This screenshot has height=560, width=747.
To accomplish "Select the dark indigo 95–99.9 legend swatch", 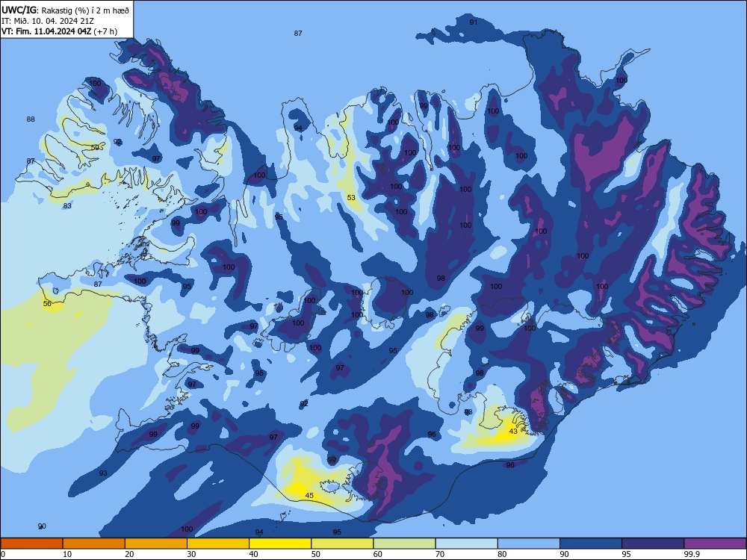I will coord(653,544).
